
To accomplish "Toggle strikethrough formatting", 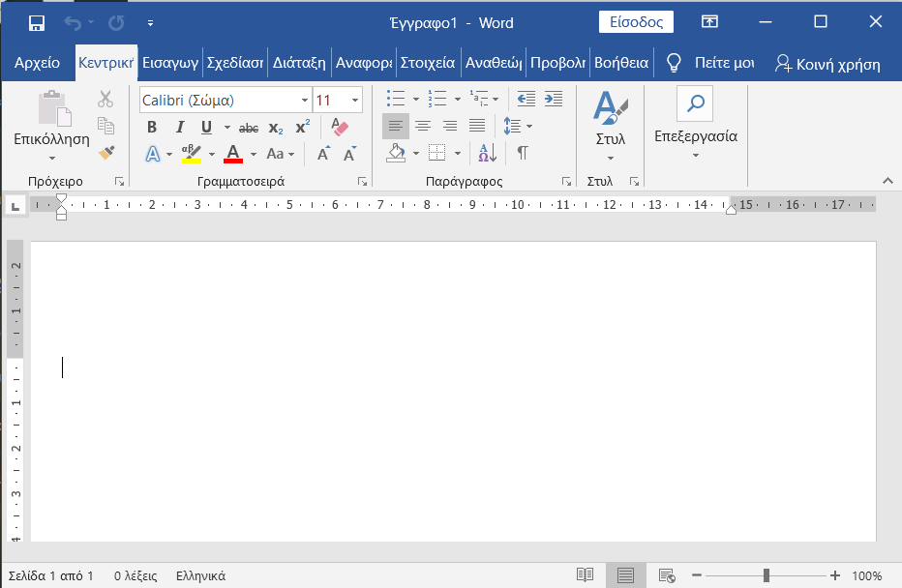I will (249, 128).
